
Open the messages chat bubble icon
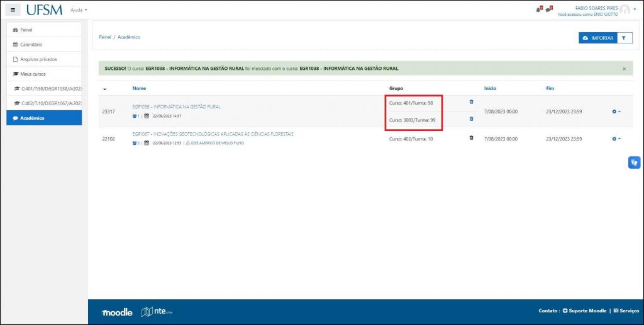click(548, 9)
